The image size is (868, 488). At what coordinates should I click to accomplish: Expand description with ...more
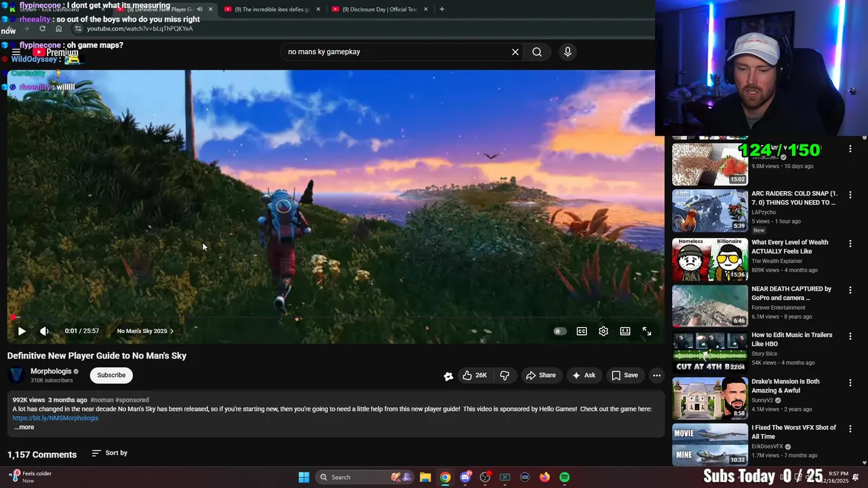click(x=24, y=428)
